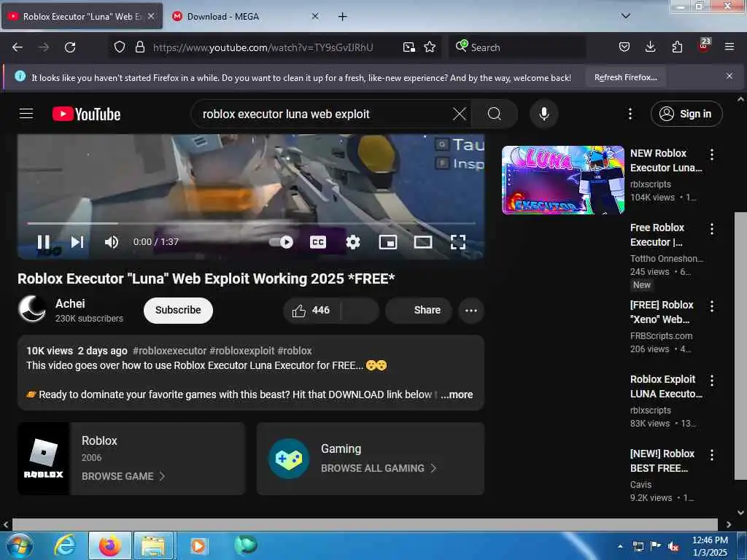Screen dimensions: 747x560
Task: Dislike the video
Action: [360, 311]
